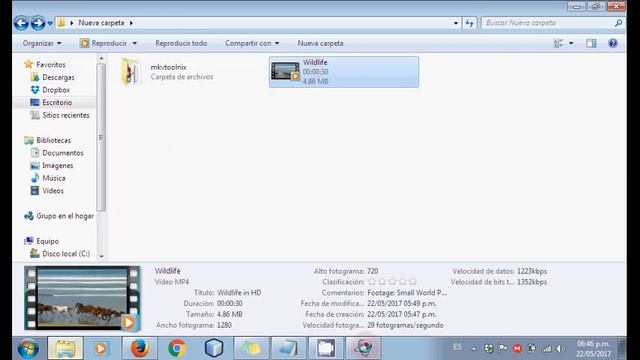Image resolution: width=640 pixels, height=360 pixels.
Task: Click sidebar scrollbar down arrow
Action: (x=101, y=256)
